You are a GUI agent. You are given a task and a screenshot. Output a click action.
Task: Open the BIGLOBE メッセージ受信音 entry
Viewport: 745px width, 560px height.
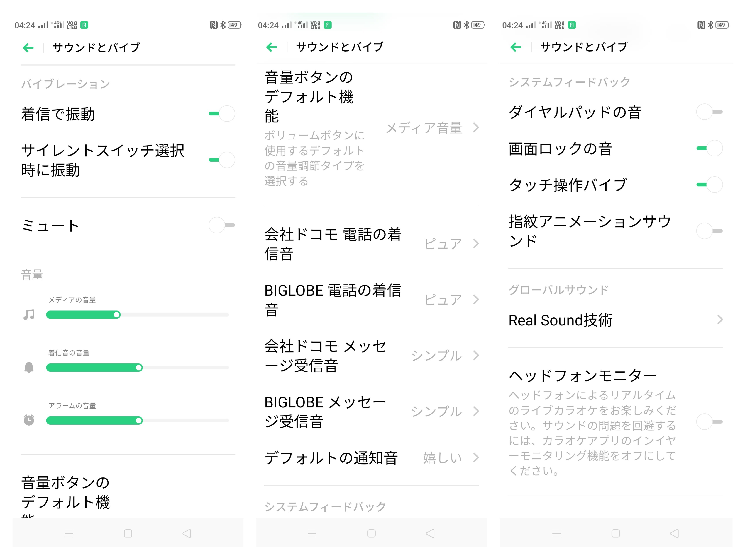tap(325, 411)
